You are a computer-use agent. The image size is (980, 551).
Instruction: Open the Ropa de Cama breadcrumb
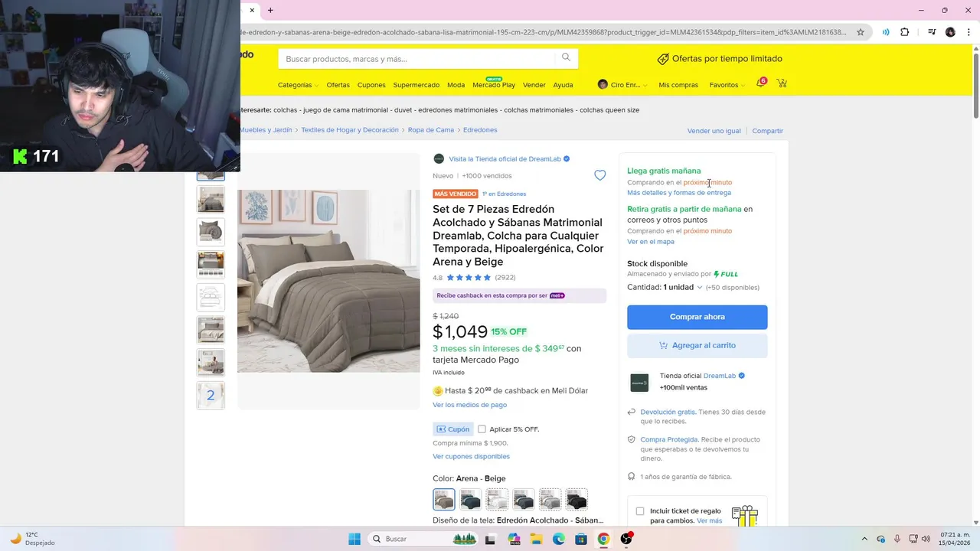[431, 130]
